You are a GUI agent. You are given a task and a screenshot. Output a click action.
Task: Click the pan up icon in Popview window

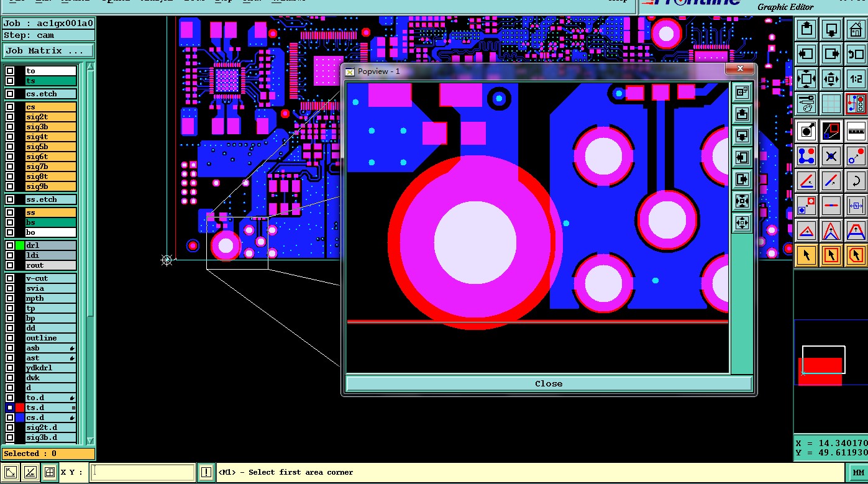(742, 114)
